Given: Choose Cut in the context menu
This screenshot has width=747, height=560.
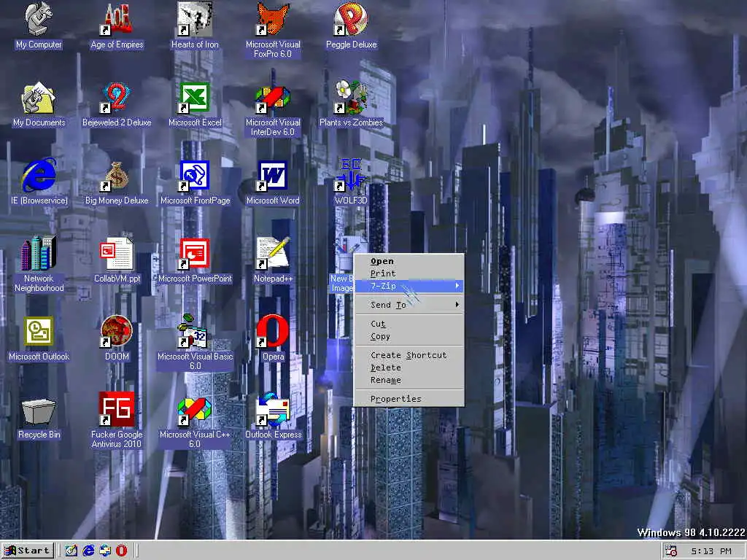Looking at the screenshot, I should 409,324.
